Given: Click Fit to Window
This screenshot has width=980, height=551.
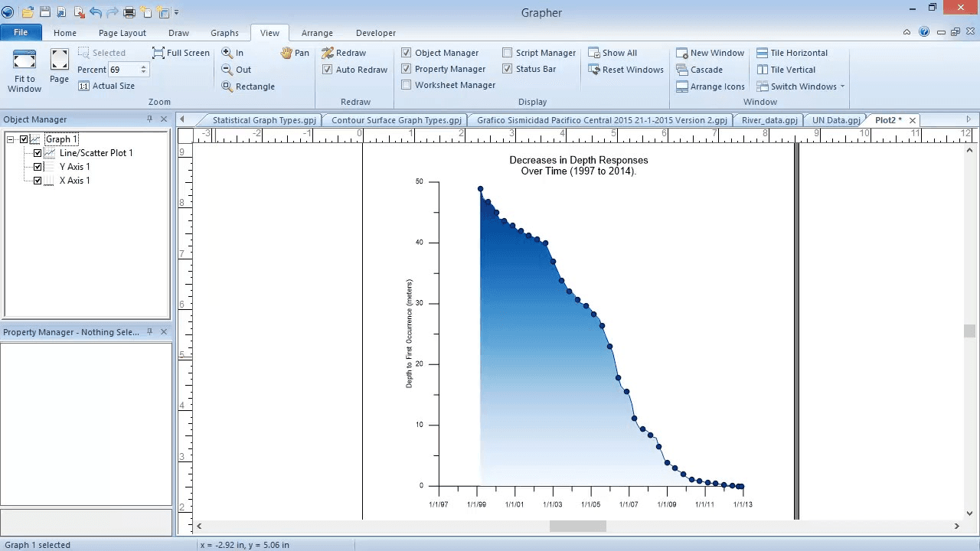Looking at the screenshot, I should 24,69.
